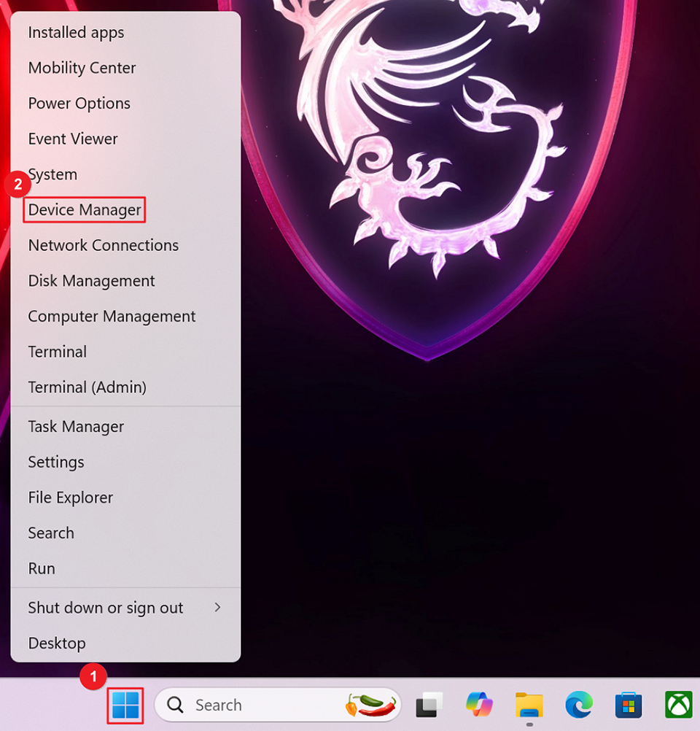The height and width of the screenshot is (731, 700).
Task: Click the chili peppers search highlight icon
Action: 371,705
